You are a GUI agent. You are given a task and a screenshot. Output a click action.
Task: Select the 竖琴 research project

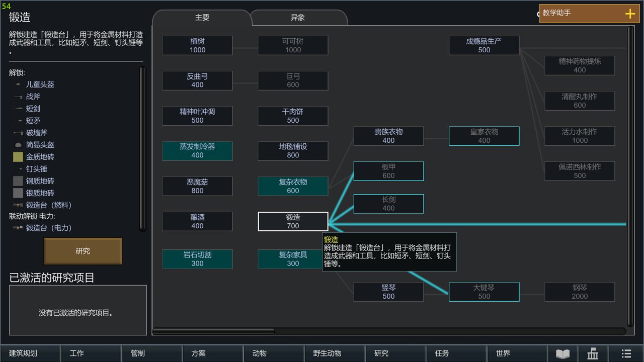click(x=388, y=292)
